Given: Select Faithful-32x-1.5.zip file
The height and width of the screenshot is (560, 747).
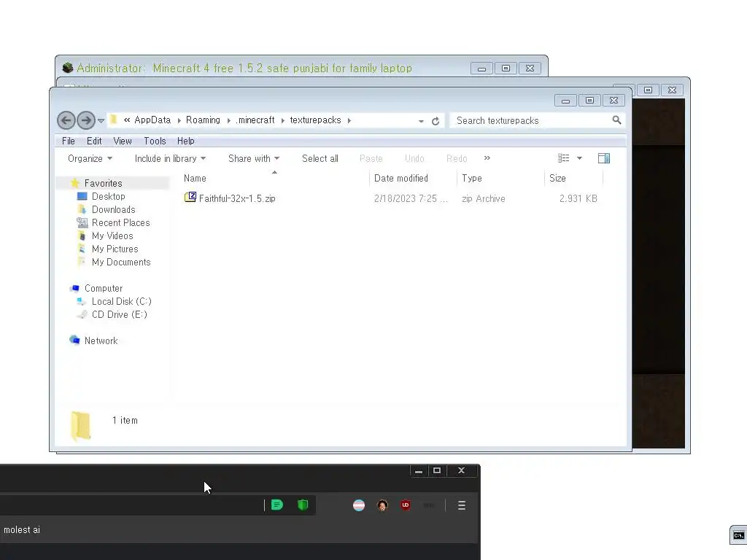Looking at the screenshot, I should (237, 198).
